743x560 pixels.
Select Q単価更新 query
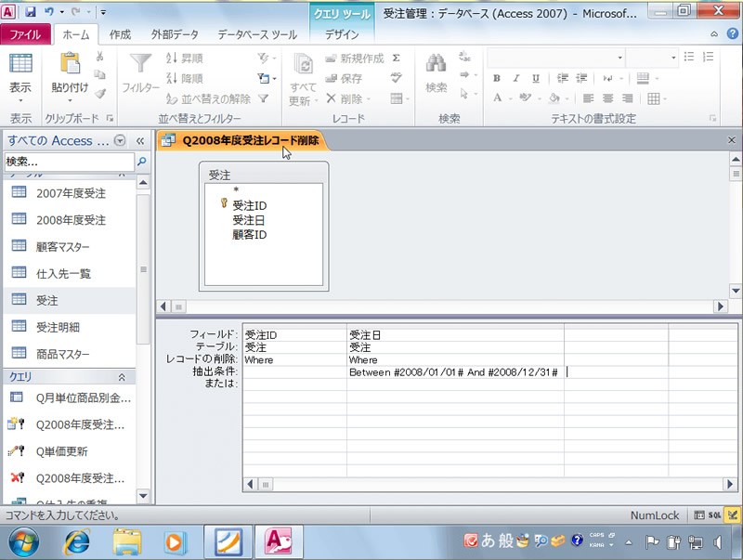[69, 451]
